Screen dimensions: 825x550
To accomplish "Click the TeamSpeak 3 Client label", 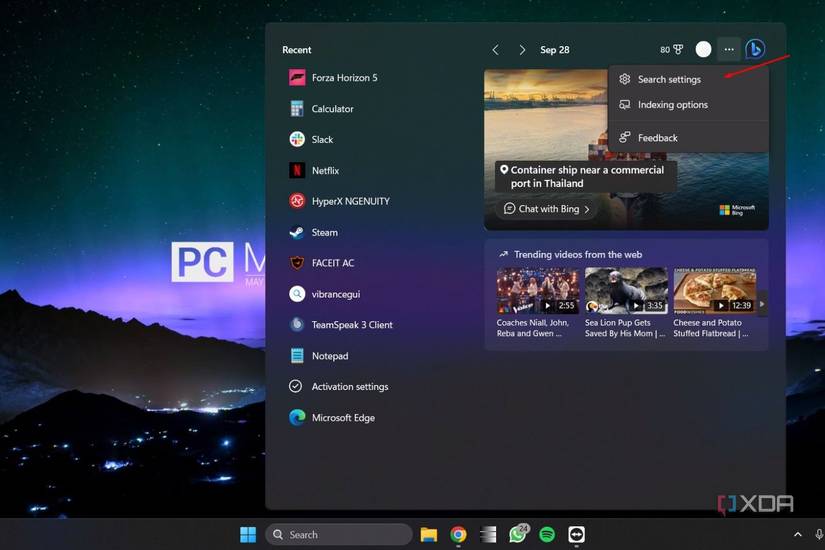I will 352,325.
